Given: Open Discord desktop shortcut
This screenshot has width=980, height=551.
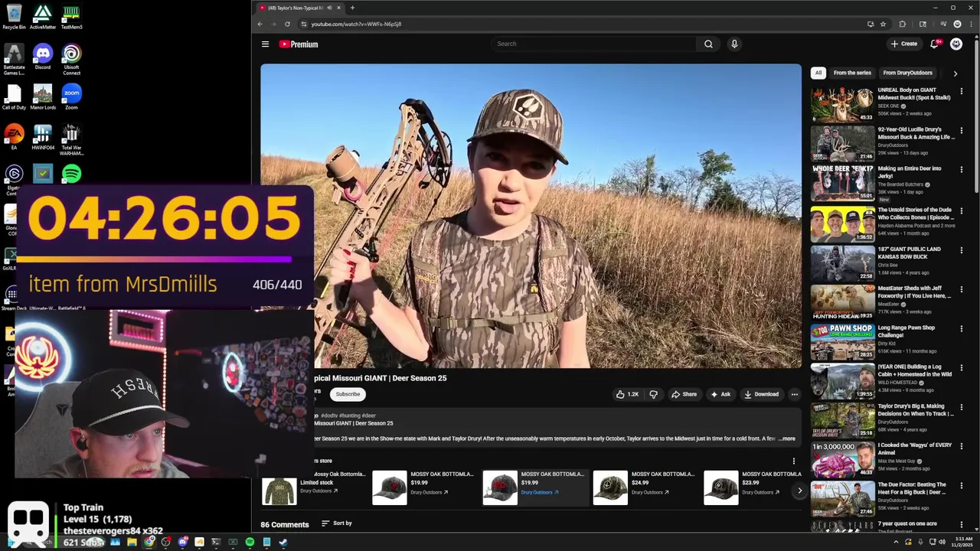Looking at the screenshot, I should pos(43,57).
